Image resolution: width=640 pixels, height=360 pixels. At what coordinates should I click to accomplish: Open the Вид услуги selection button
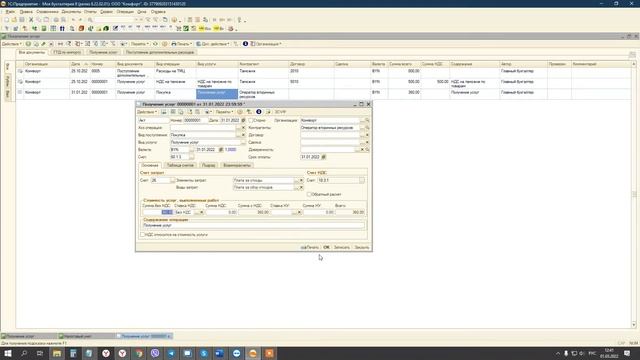243,142
